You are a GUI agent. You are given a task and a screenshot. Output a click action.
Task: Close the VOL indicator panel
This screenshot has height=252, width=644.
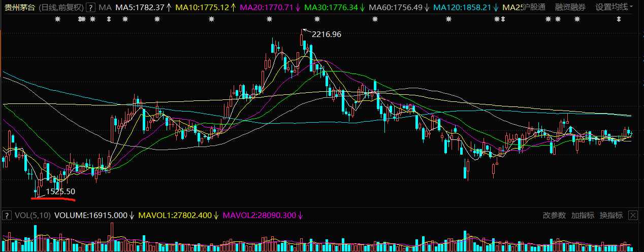click(x=633, y=215)
